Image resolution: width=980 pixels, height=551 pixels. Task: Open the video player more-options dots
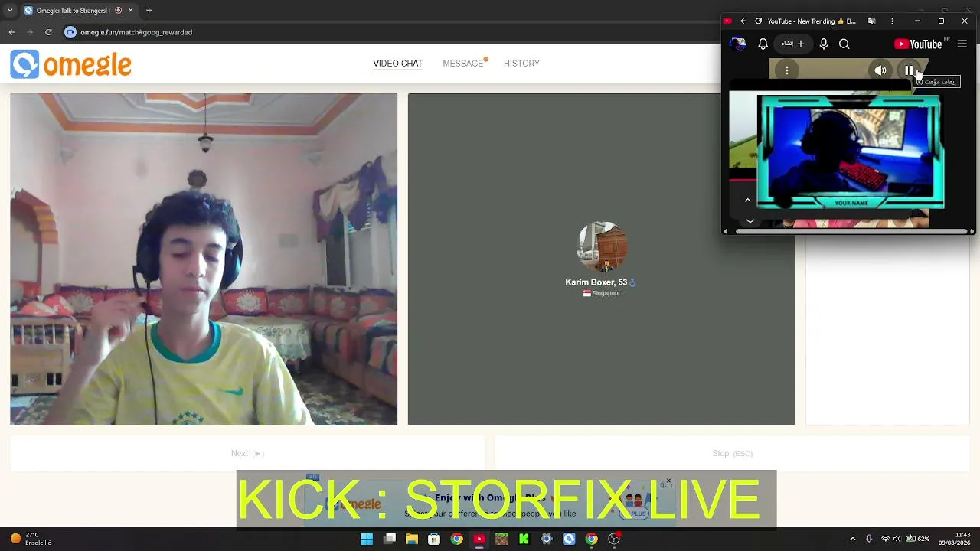click(787, 71)
